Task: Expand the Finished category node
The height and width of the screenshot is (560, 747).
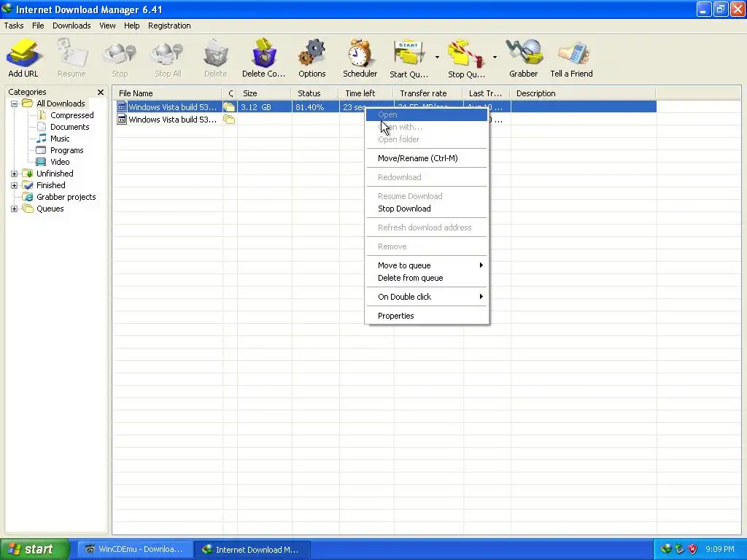Action: (15, 185)
